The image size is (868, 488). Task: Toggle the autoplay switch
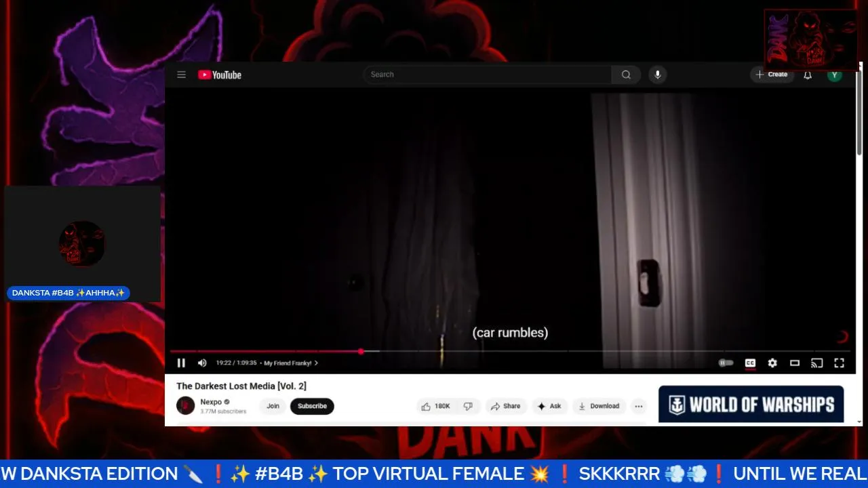(726, 363)
